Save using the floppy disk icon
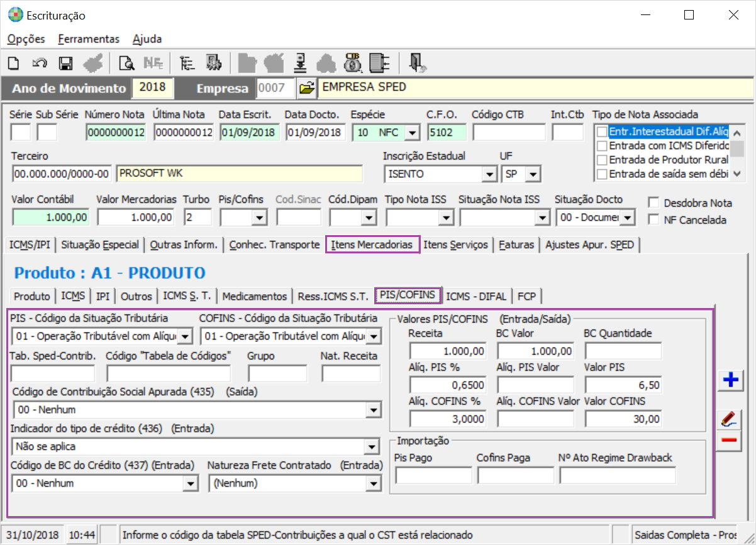The width and height of the screenshot is (756, 545). point(65,63)
